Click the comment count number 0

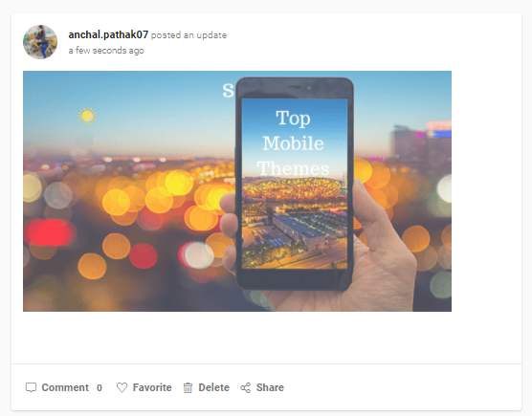(100, 388)
